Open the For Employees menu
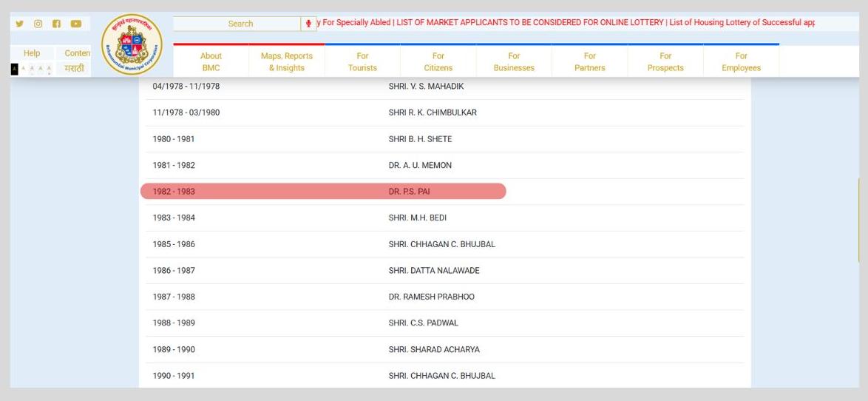 tap(741, 61)
